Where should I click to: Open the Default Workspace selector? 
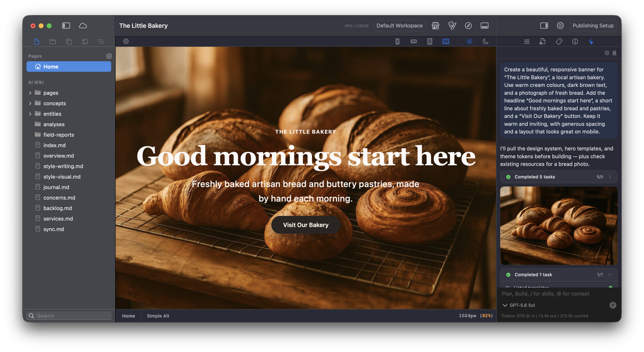coord(399,26)
